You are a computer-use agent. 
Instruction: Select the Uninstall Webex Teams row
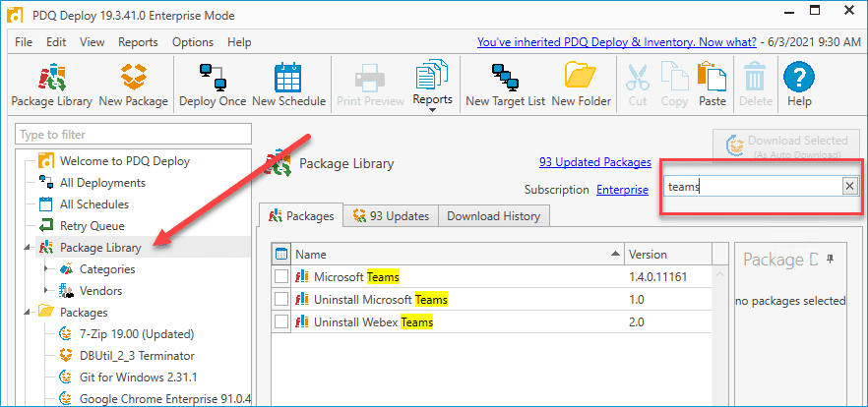pyautogui.click(x=491, y=321)
